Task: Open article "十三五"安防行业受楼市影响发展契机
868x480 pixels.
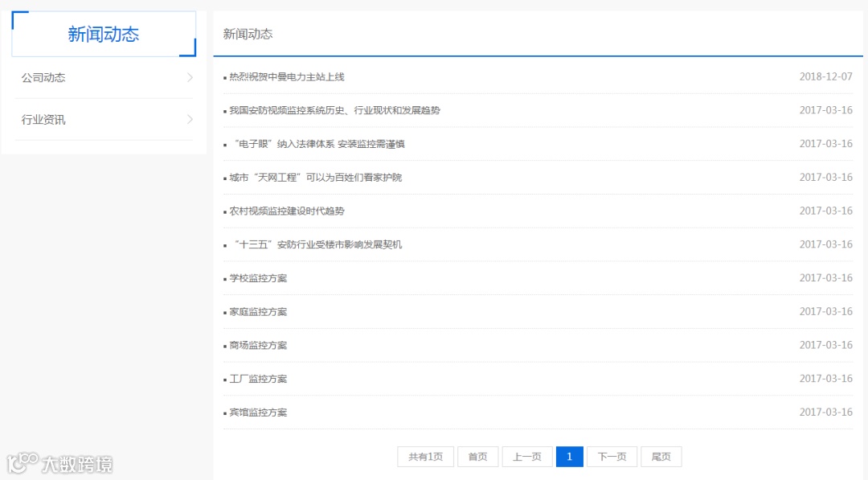Action: tap(316, 244)
